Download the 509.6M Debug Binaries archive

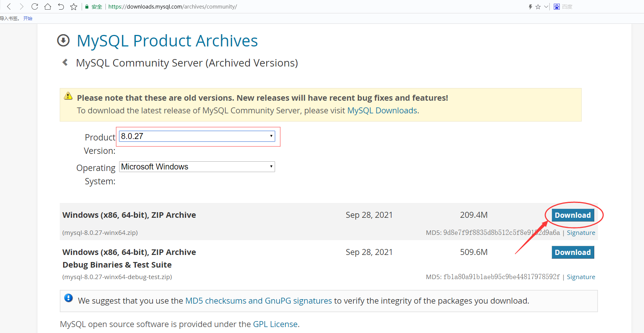[573, 252]
